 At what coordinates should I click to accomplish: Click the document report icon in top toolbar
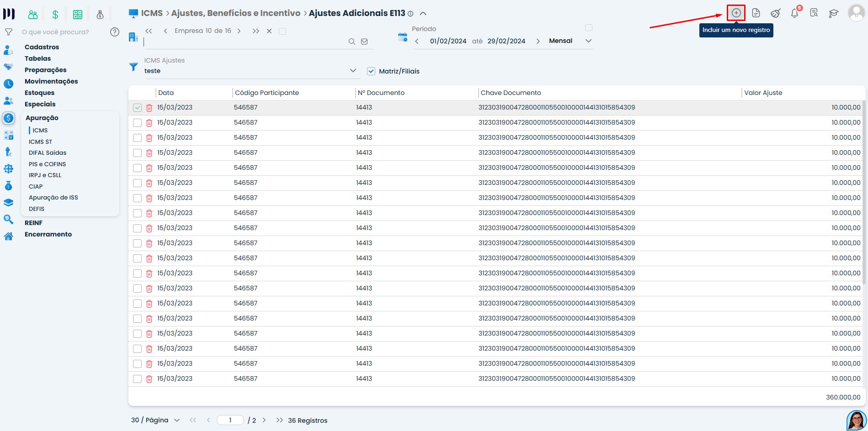tap(756, 13)
